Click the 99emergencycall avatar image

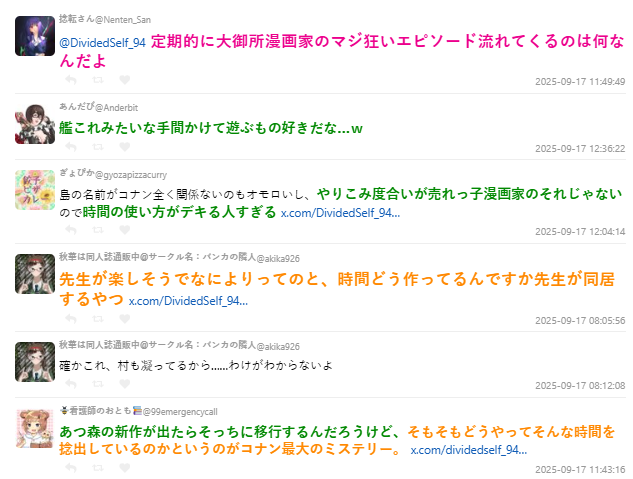(x=35, y=427)
